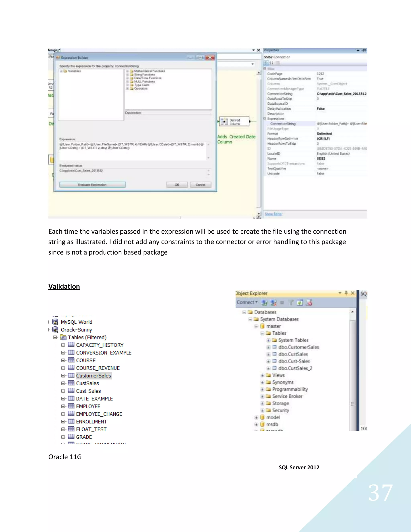Select the DATE_EXAMPLE table
The width and height of the screenshot is (411, 532).
coord(95,398)
